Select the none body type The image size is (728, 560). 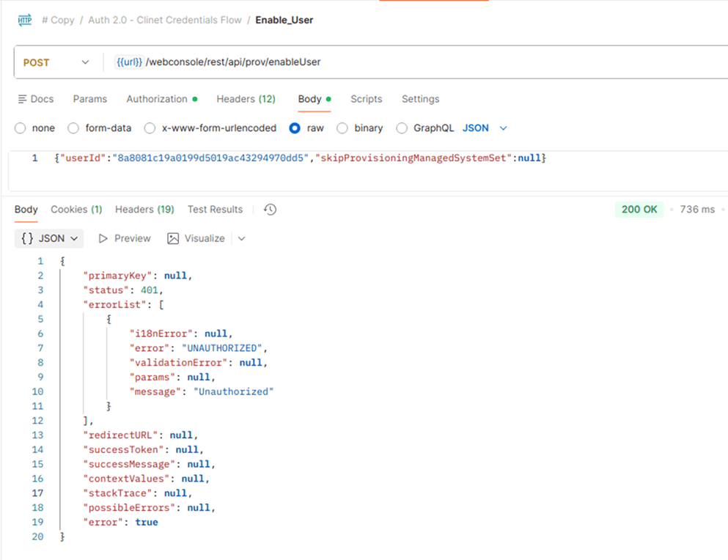tap(21, 128)
